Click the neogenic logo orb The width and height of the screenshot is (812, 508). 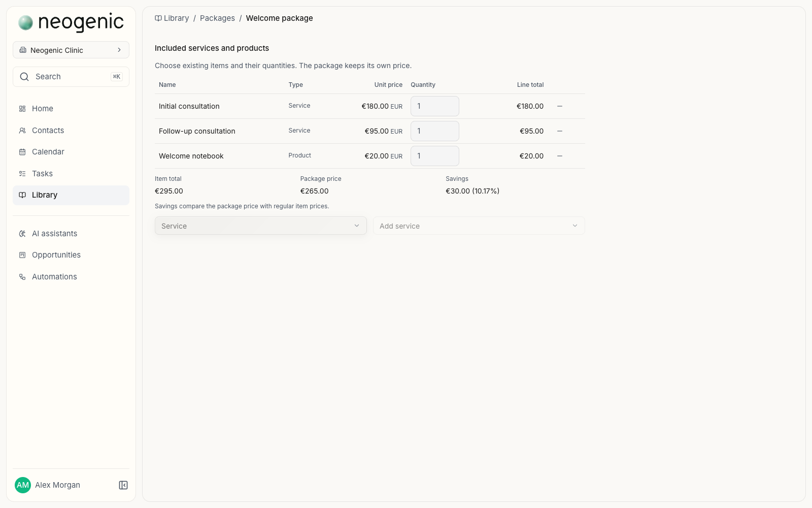[x=25, y=22]
